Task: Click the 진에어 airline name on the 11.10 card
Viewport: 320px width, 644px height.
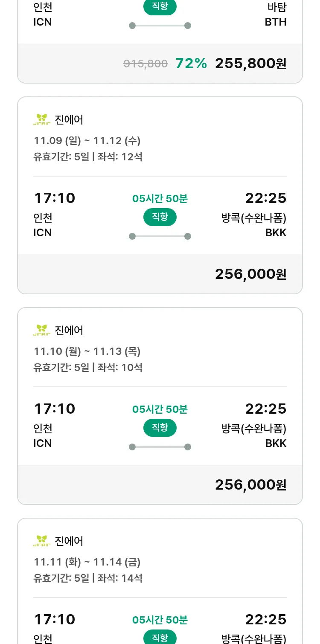Action: [69, 331]
